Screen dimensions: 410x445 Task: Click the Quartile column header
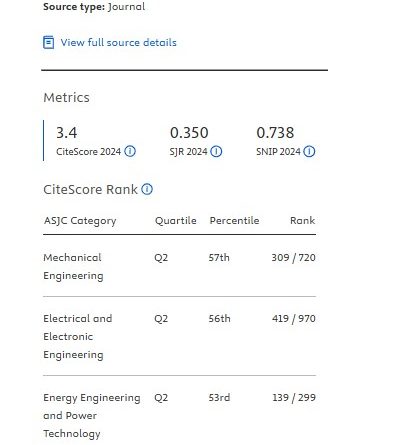tap(176, 221)
